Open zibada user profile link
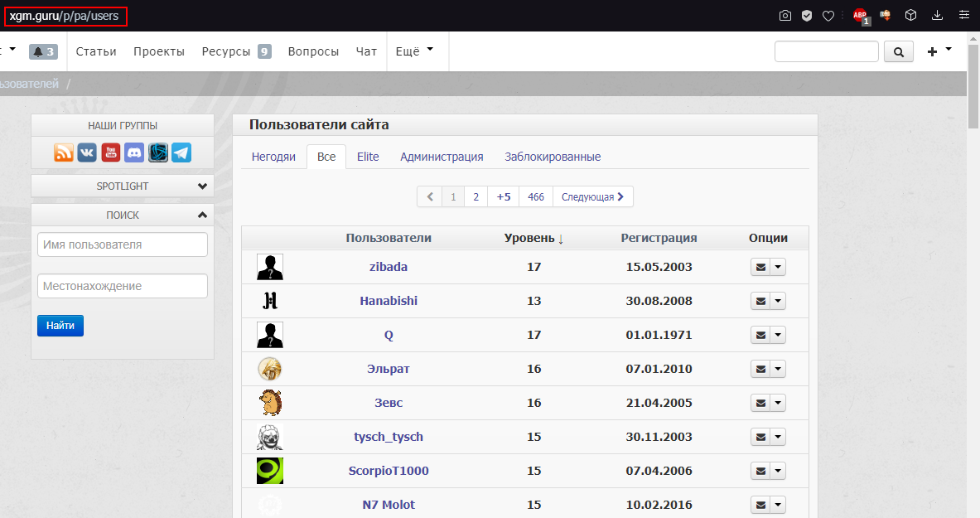Screen dimensions: 980x518 point(389,267)
